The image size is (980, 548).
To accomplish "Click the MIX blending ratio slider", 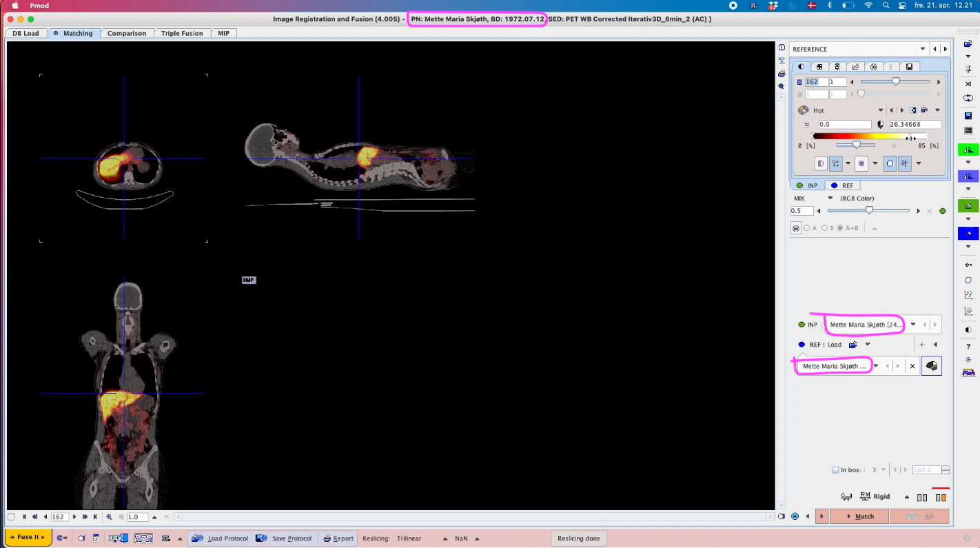I will [x=869, y=211].
